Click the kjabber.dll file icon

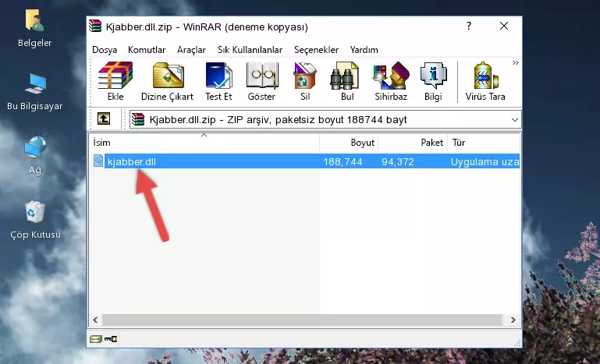pos(98,161)
